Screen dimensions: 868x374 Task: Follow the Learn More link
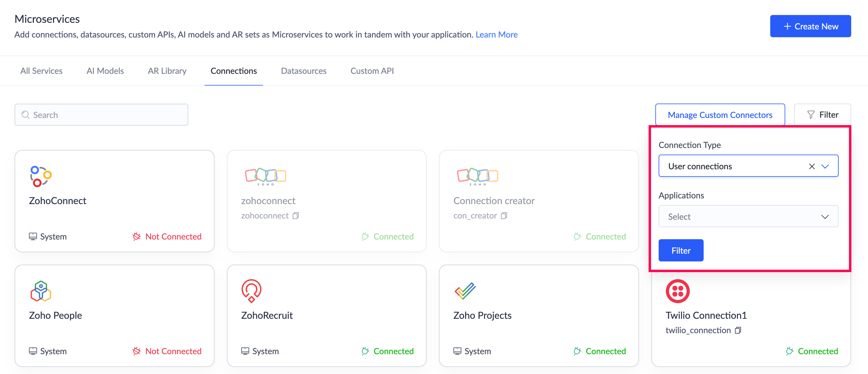(x=496, y=35)
